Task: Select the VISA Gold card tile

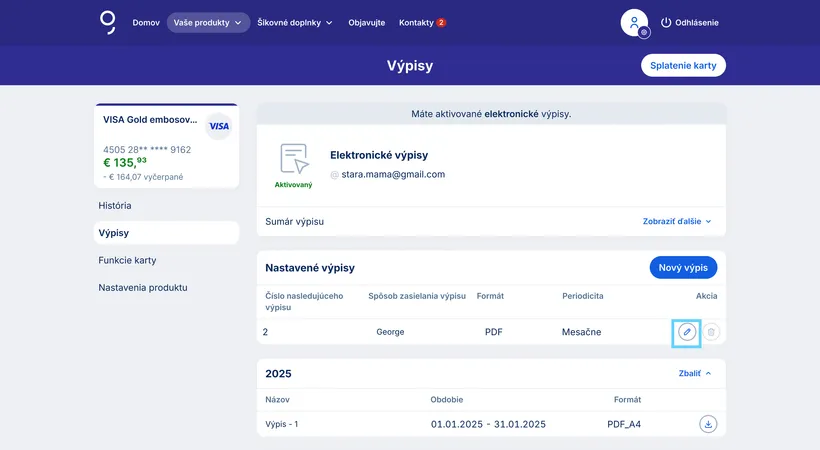Action: pos(166,146)
